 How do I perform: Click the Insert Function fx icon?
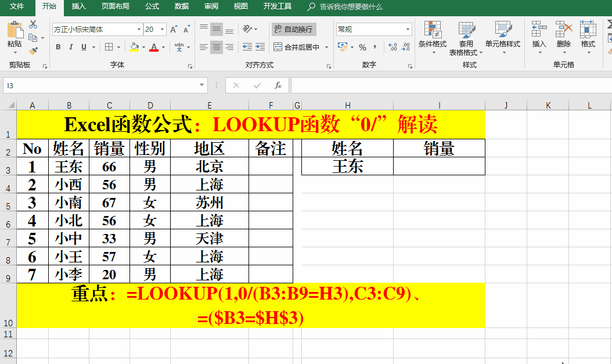click(278, 85)
